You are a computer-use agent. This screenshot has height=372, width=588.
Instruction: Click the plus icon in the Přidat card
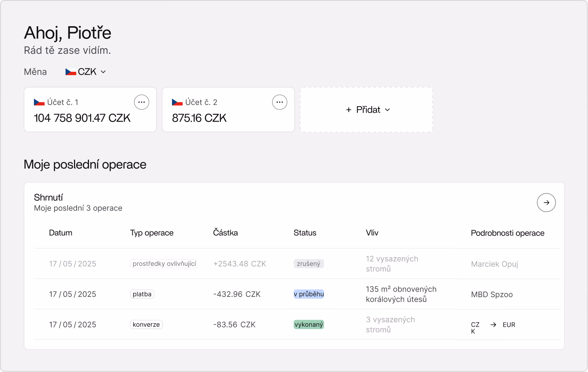click(x=349, y=110)
